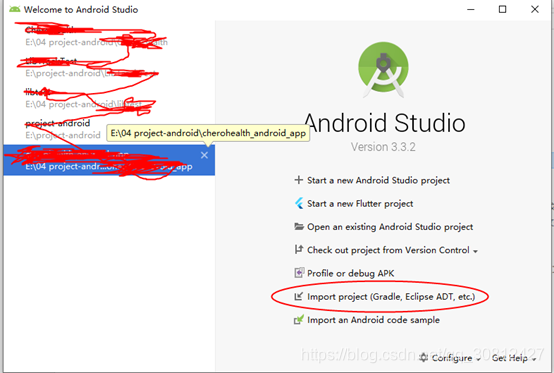Image resolution: width=554 pixels, height=373 pixels.
Task: Expand Check out project from Version Control dropdown arrow
Action: pos(476,251)
